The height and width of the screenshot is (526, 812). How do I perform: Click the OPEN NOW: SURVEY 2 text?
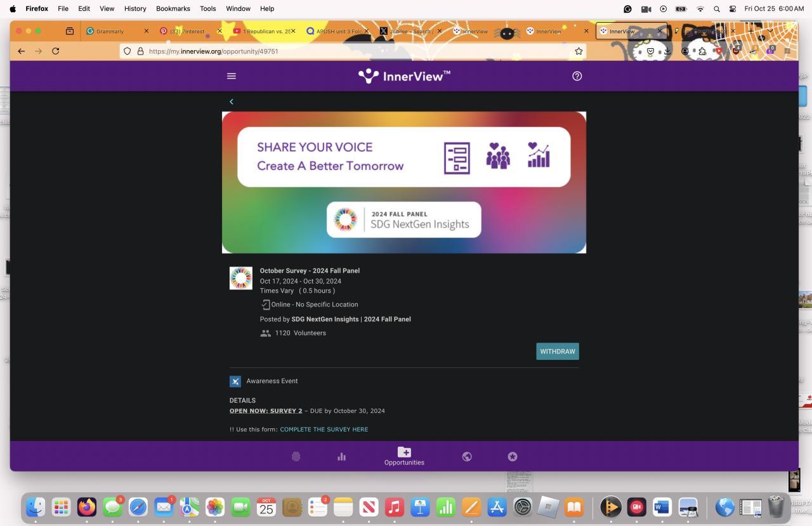(266, 411)
